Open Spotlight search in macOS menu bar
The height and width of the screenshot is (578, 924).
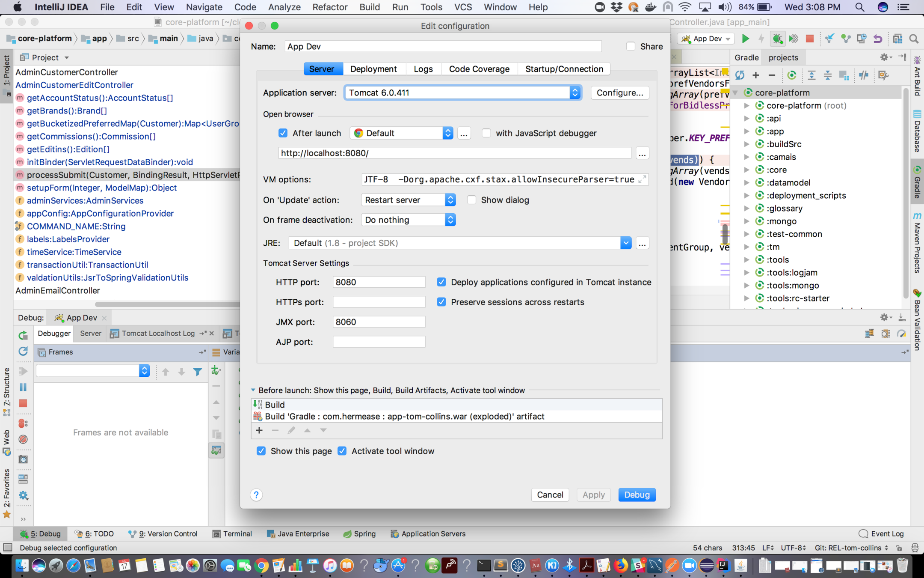(x=859, y=7)
